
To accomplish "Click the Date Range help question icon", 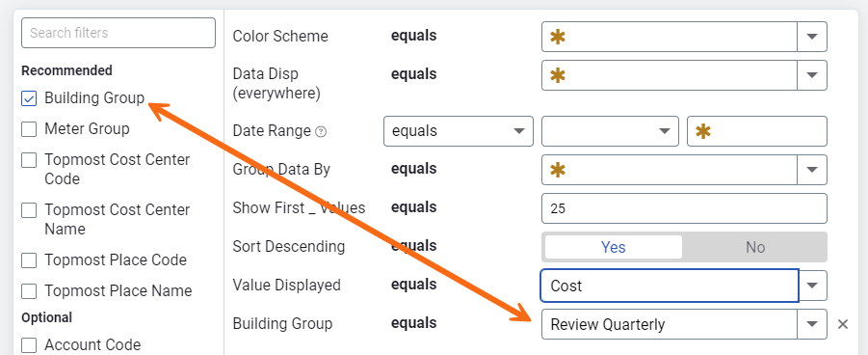I will [321, 132].
